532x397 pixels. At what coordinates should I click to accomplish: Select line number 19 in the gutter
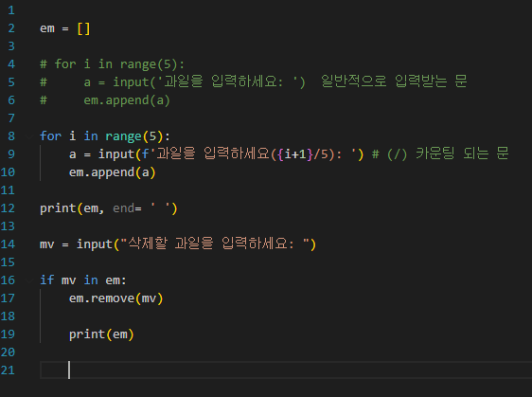(x=8, y=334)
